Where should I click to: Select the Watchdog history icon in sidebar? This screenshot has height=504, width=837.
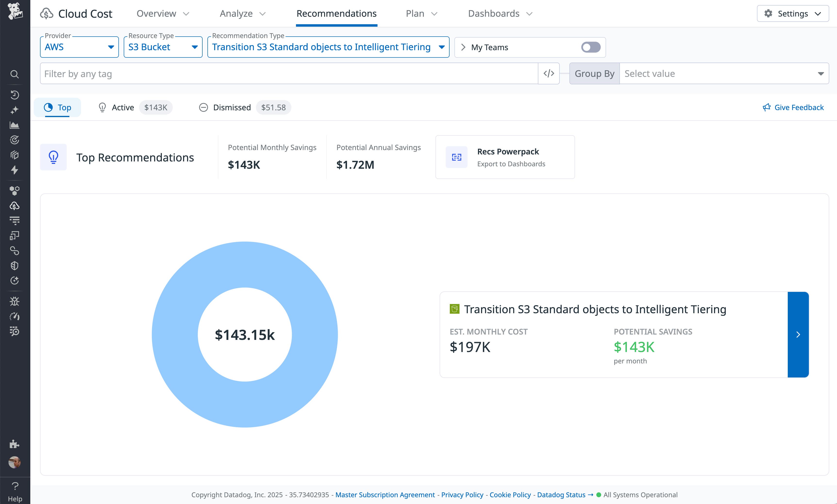point(14,95)
